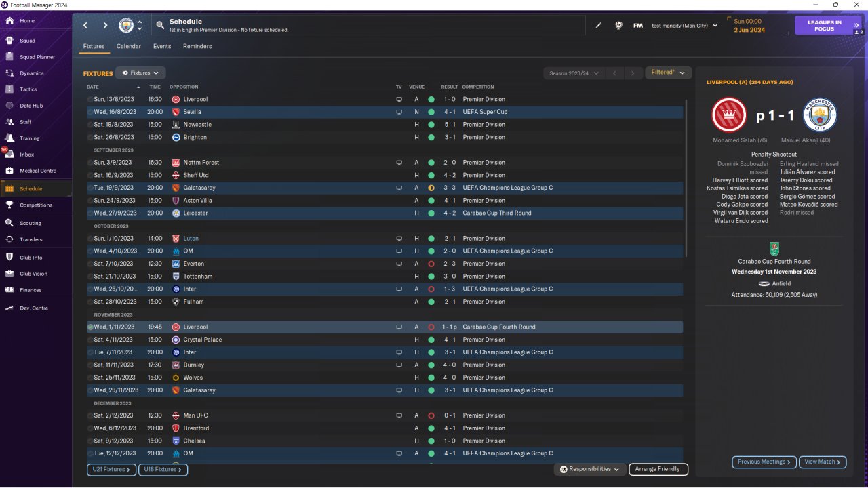The width and height of the screenshot is (868, 488).
Task: Click the Manchester City crest in match summary
Action: coord(820,115)
